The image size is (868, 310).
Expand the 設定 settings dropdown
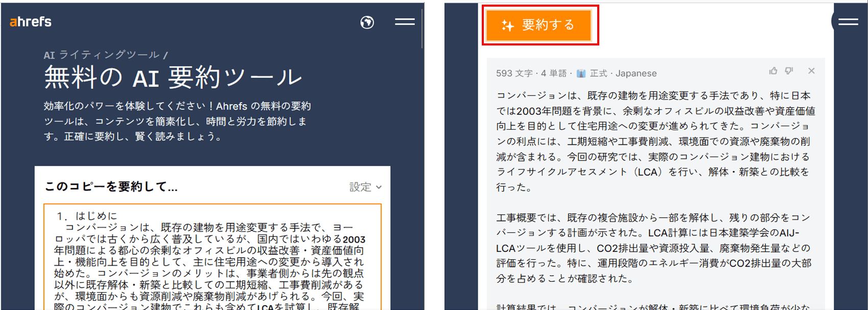coord(365,187)
